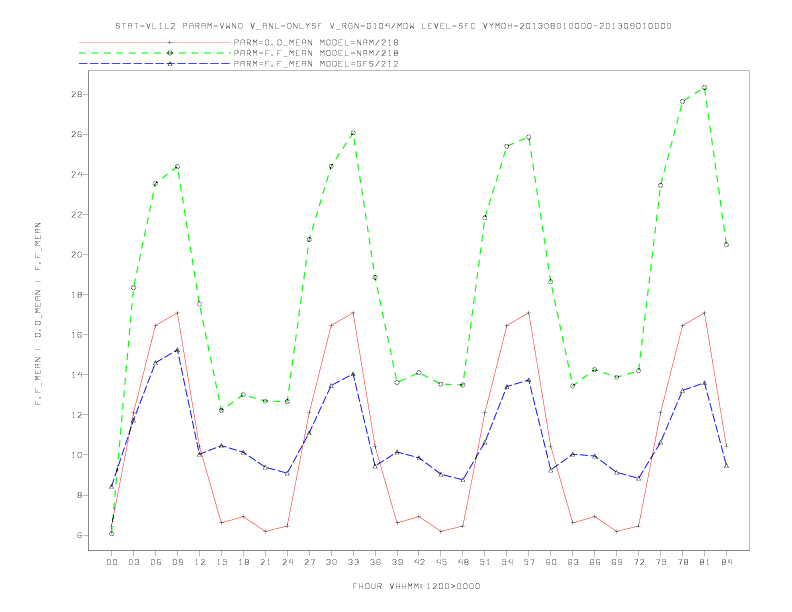Click x-axis tick label 69
The height and width of the screenshot is (612, 792).
point(617,562)
